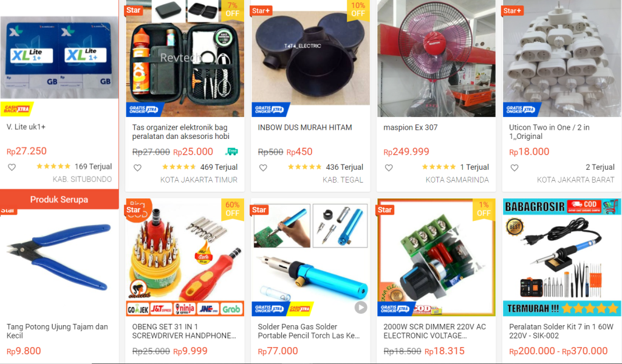The image size is (622, 364).
Task: Toggle heart on Tas organizer elektronik bag
Action: (137, 167)
